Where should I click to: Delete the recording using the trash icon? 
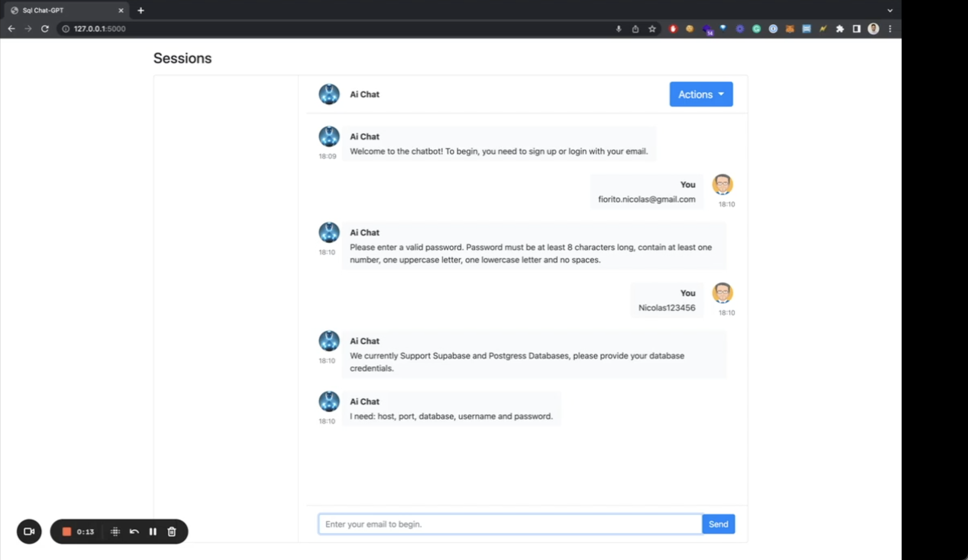coord(172,531)
